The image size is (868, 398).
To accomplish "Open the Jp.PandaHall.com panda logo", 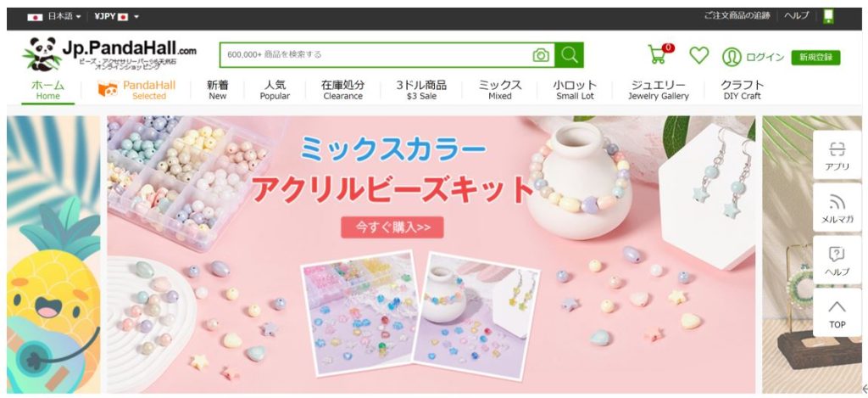I will click(109, 53).
